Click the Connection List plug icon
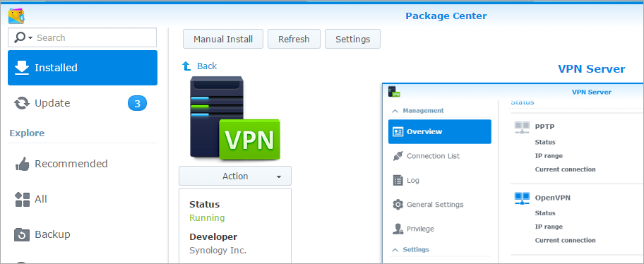Image resolution: width=644 pixels, height=264 pixels. tap(398, 156)
